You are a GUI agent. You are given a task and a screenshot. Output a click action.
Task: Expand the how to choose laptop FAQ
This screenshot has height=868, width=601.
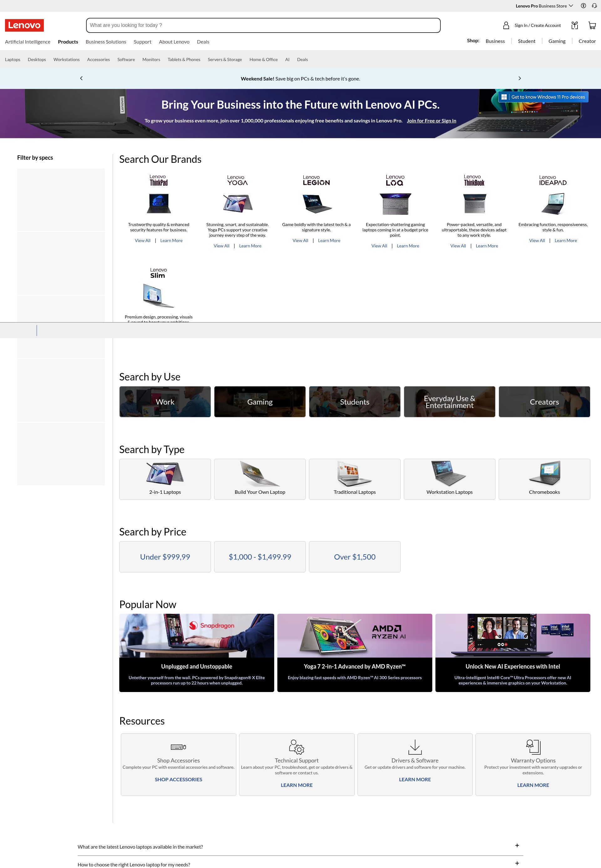pos(300,864)
